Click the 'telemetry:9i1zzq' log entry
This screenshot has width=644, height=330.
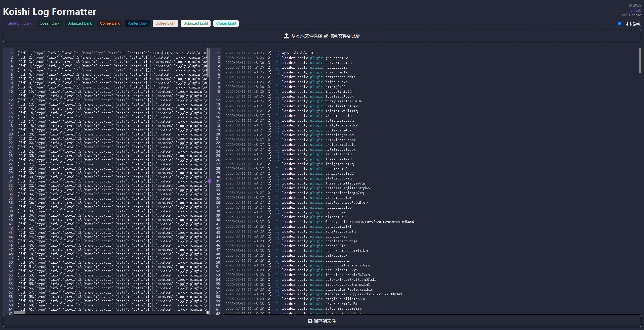click(x=292, y=111)
